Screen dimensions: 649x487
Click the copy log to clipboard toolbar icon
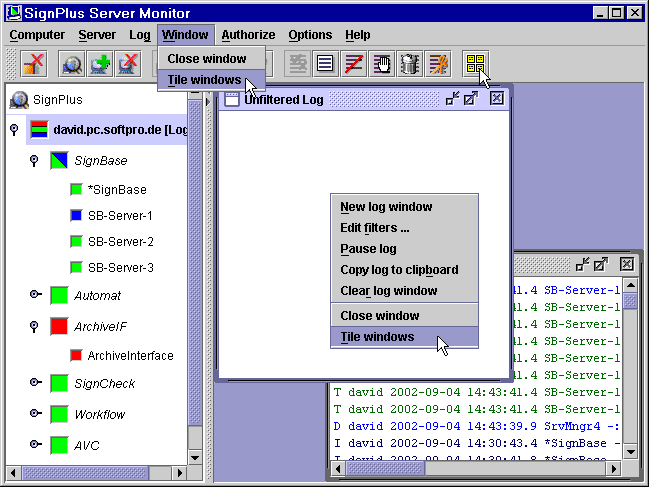pyautogui.click(x=410, y=65)
